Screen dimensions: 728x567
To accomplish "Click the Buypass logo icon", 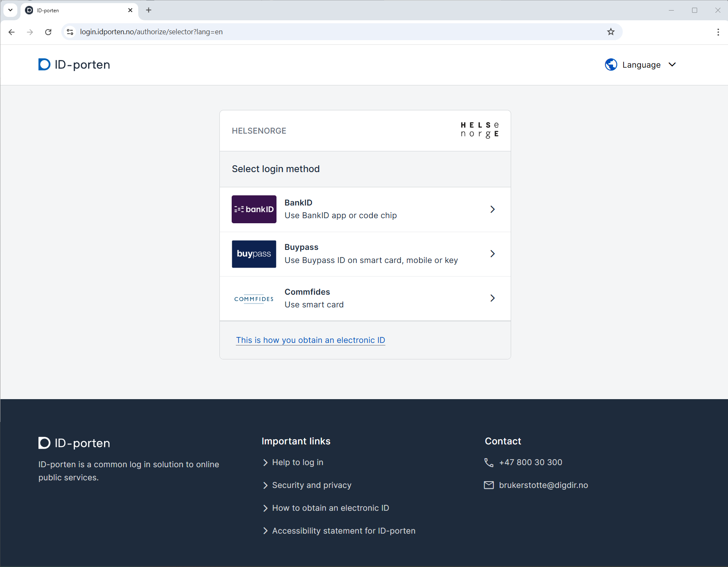I will [x=254, y=254].
